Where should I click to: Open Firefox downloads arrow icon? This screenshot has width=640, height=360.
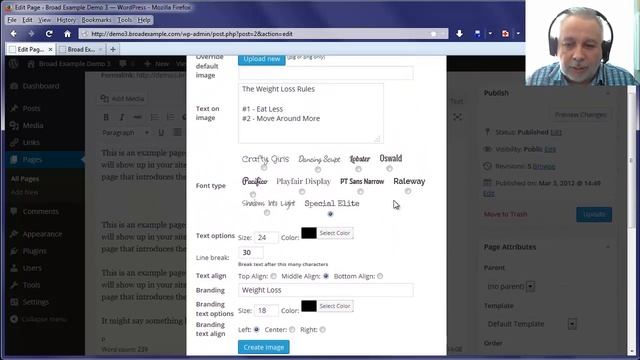coord(459,34)
